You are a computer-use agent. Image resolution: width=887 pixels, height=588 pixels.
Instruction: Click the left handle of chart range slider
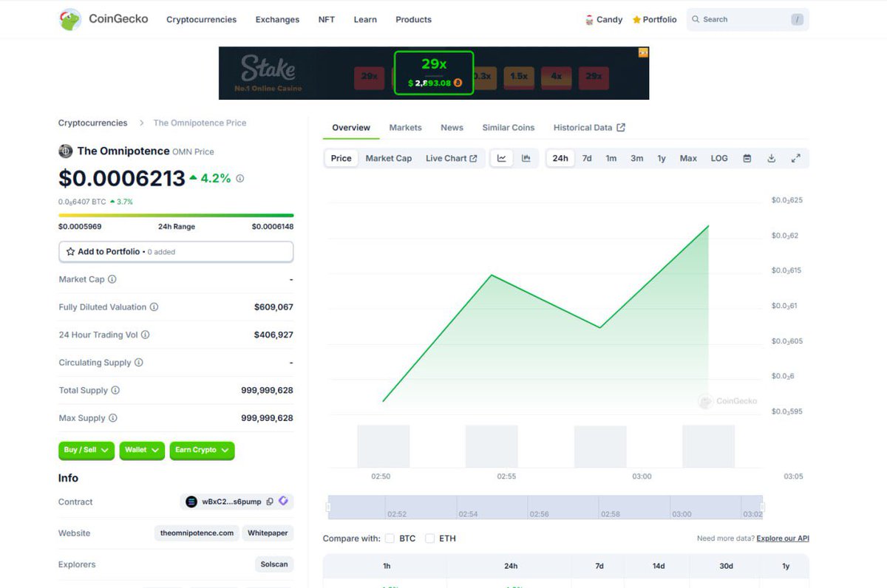coord(329,507)
